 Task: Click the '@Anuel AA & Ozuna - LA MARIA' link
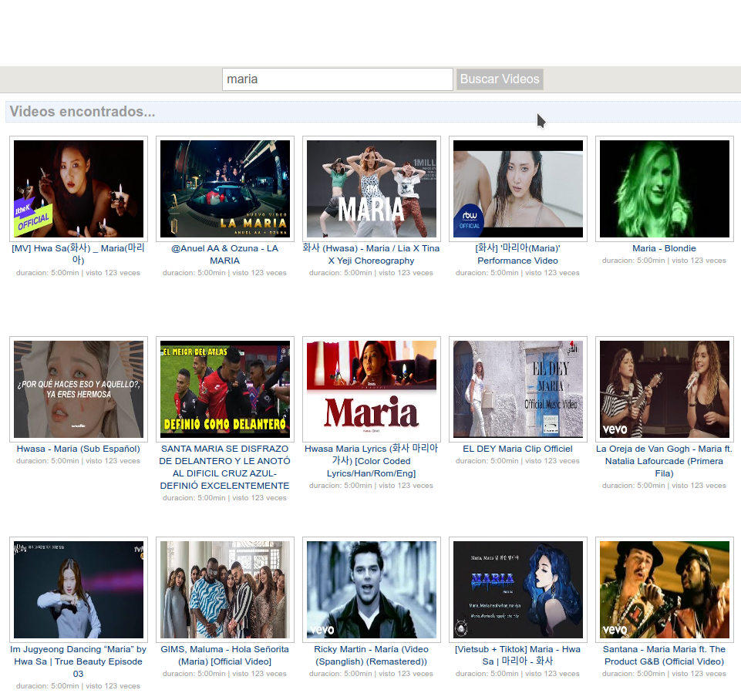(x=225, y=254)
